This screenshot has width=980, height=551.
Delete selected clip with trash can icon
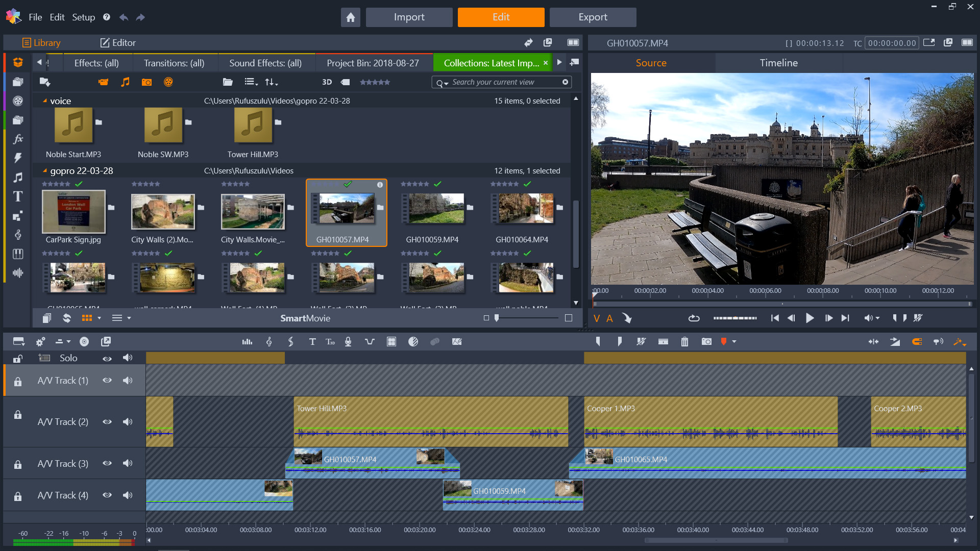[684, 342]
